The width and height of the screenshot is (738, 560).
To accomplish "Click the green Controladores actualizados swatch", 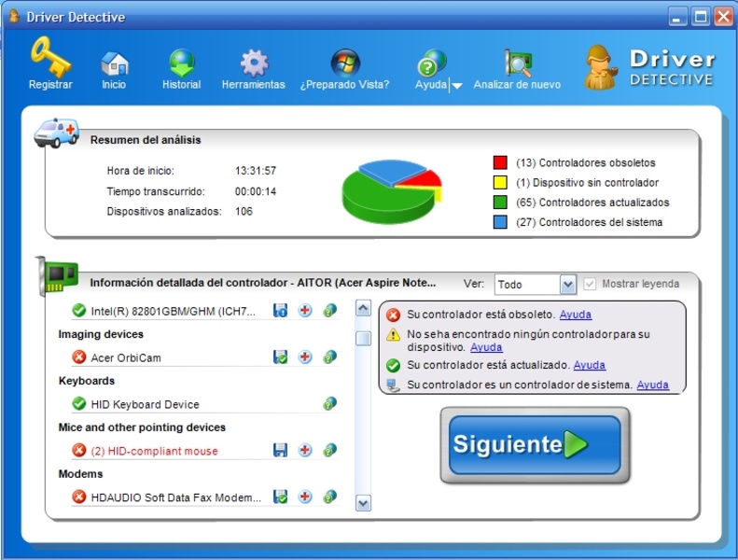I will click(500, 202).
